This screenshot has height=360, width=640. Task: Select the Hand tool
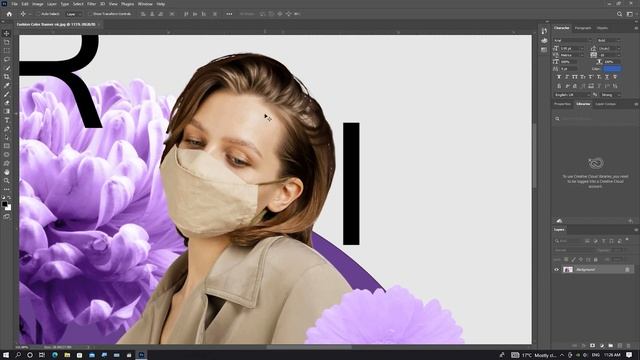(x=7, y=172)
